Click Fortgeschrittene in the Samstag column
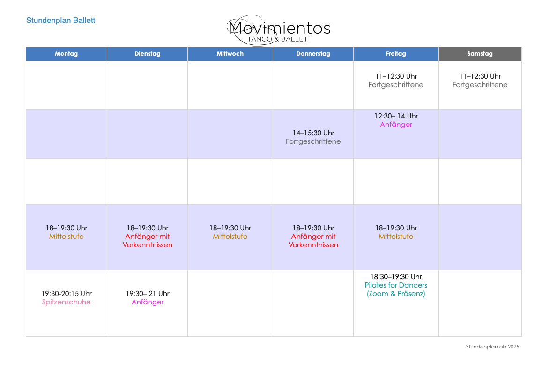 click(x=480, y=85)
